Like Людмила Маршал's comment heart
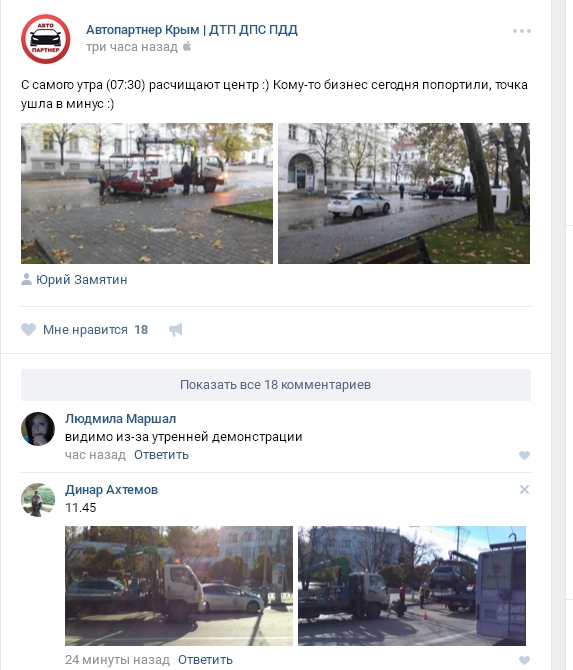The image size is (573, 670). point(524,455)
